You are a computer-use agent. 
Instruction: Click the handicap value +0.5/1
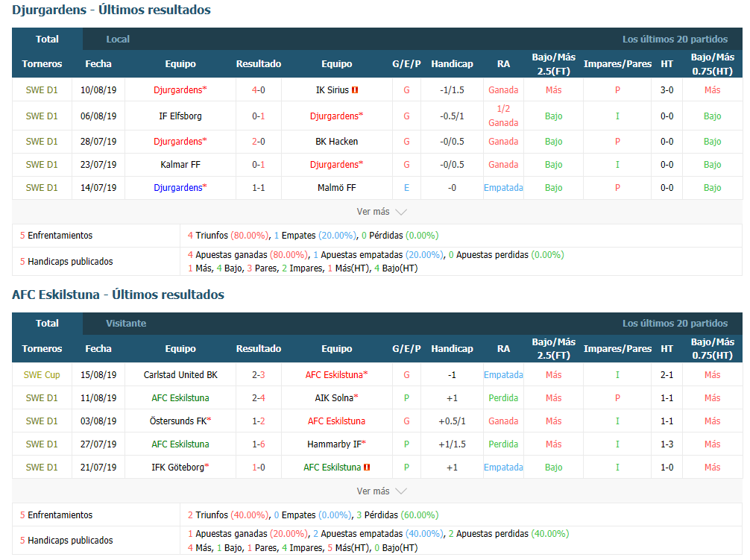452,421
